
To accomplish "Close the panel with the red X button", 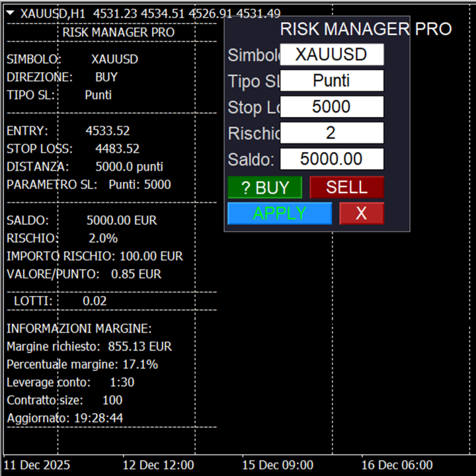I will point(362,214).
